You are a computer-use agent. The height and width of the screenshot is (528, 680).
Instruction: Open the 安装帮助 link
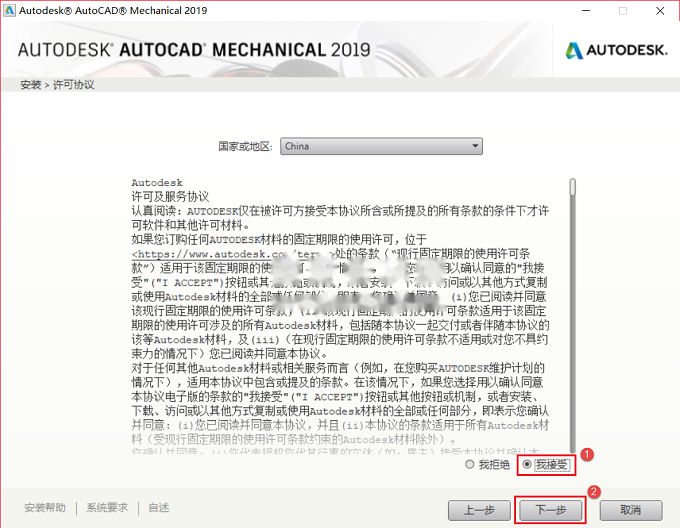[x=45, y=508]
